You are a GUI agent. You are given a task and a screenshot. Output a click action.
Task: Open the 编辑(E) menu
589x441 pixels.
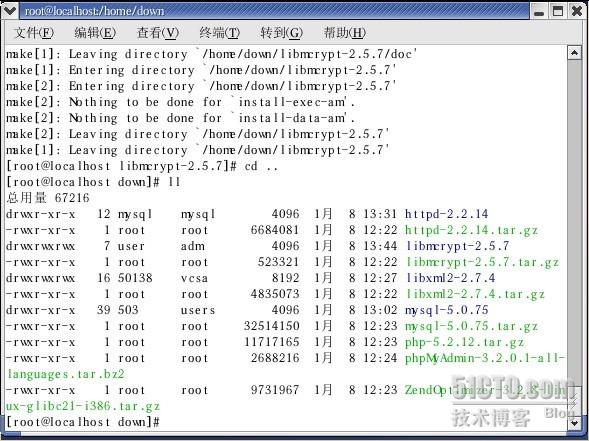(95, 33)
